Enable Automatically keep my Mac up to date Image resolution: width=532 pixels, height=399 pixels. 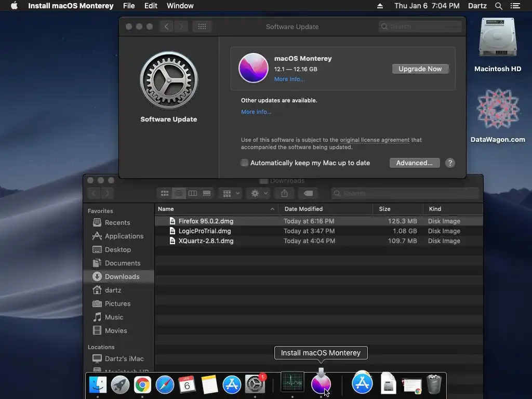pyautogui.click(x=244, y=163)
